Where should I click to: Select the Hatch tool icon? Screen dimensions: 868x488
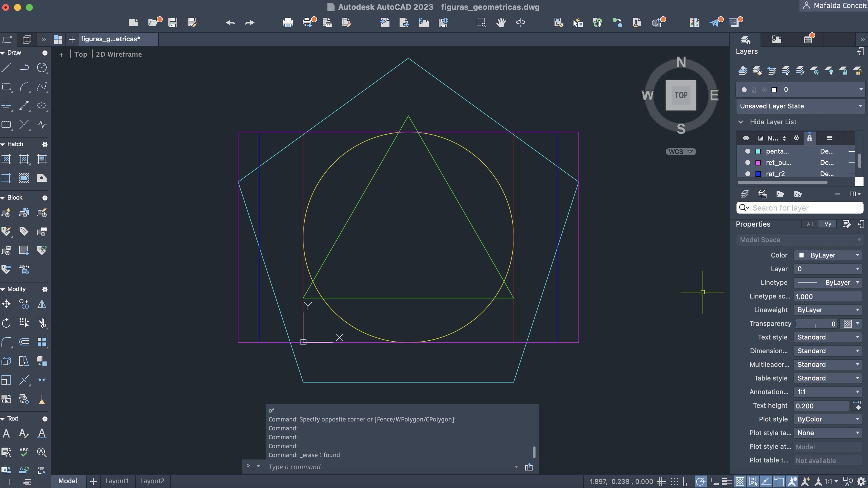click(7, 159)
